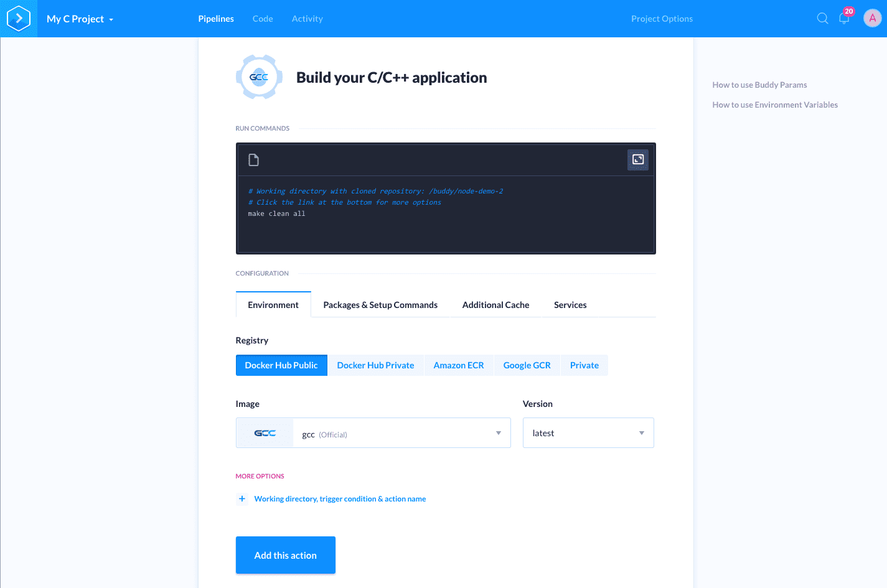Open the Services tab
887x588 pixels.
point(570,305)
